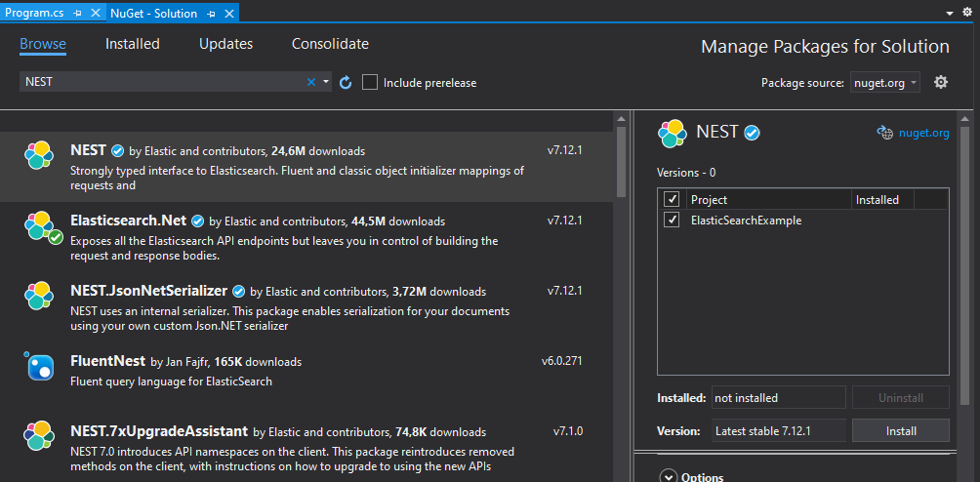Select the NEST.7xUpgradeAssistant package icon

point(39,436)
